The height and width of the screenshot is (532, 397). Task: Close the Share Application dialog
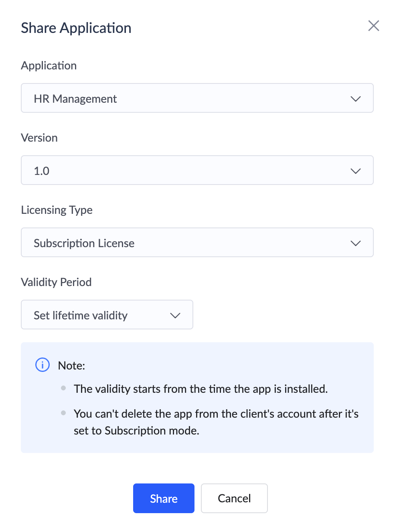point(373,26)
